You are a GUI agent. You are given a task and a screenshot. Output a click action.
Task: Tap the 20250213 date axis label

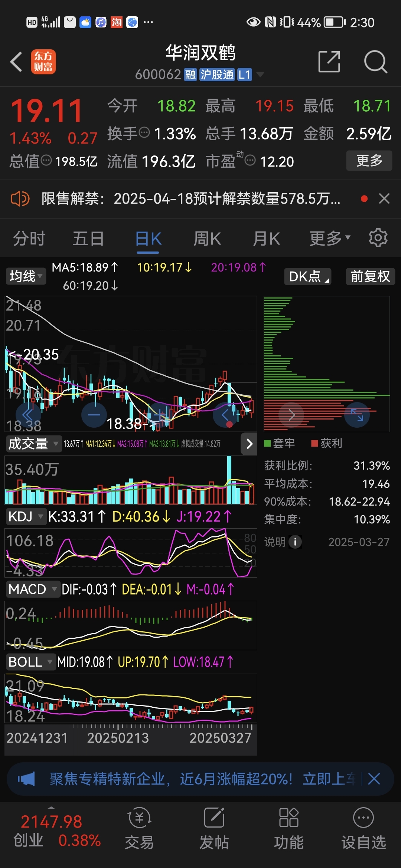pos(118,738)
